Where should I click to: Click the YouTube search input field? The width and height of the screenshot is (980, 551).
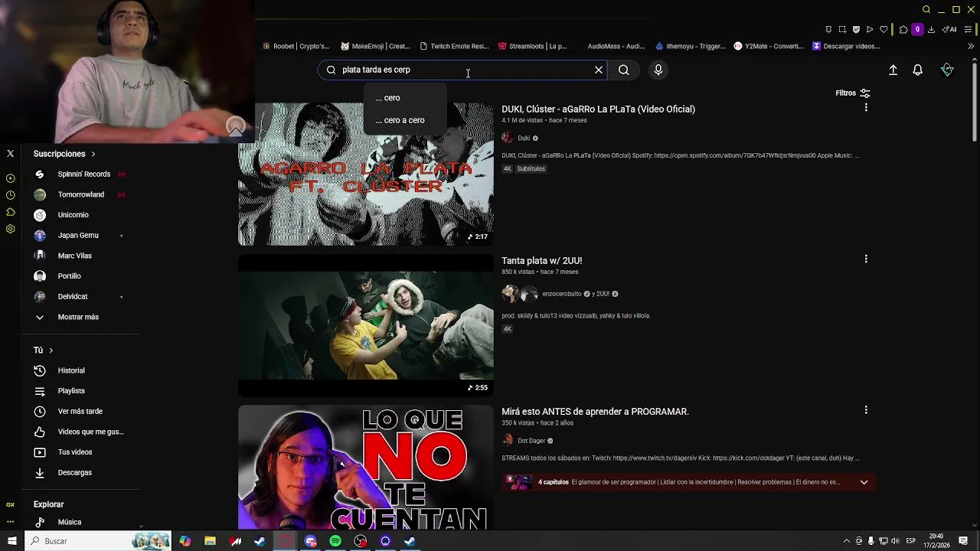463,70
